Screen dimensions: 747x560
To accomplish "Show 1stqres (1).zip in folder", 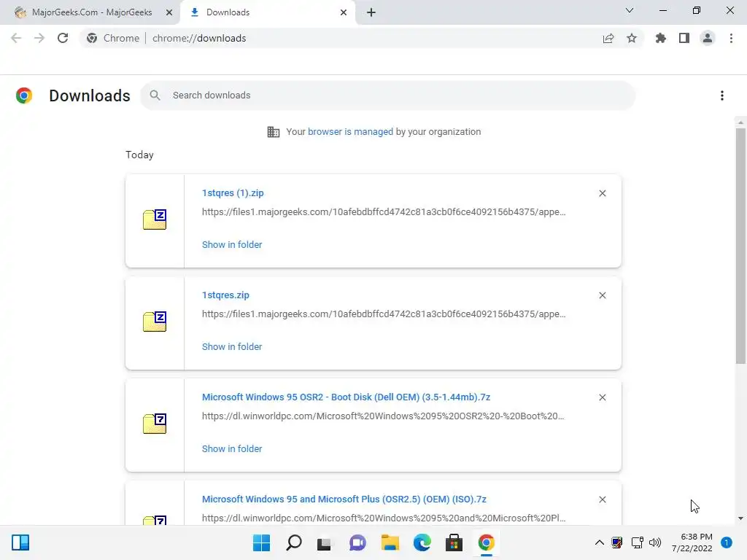I will 232,245.
